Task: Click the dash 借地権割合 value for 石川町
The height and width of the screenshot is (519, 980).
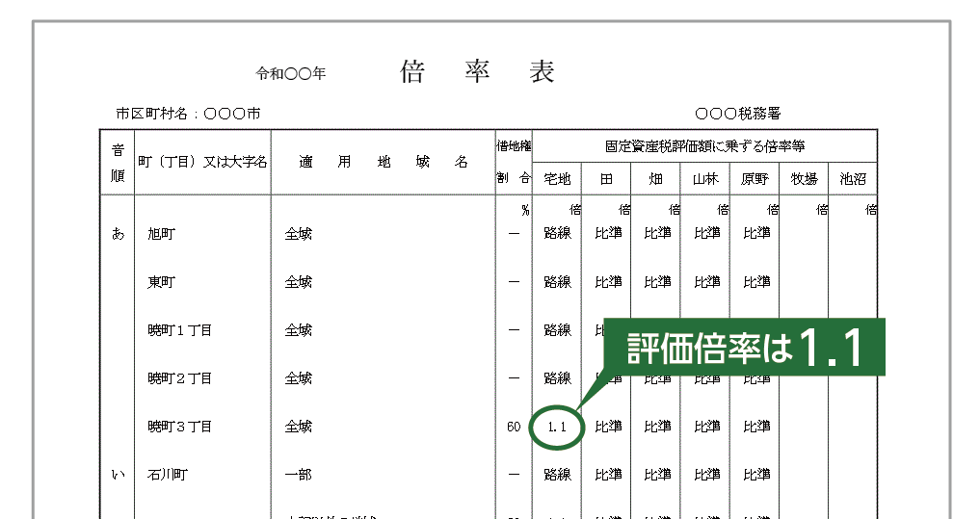Action: click(x=514, y=476)
